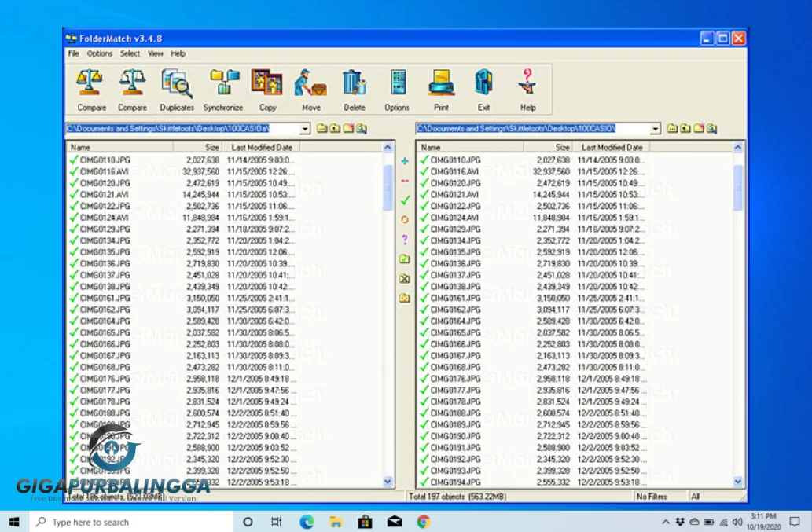Click the right pane vertical scrollbar thumb
This screenshot has width=812, height=532.
coord(738,187)
